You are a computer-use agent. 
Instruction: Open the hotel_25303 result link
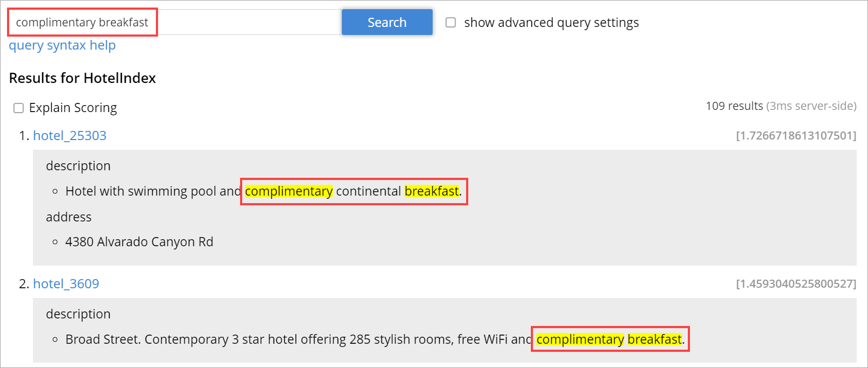pyautogui.click(x=70, y=136)
